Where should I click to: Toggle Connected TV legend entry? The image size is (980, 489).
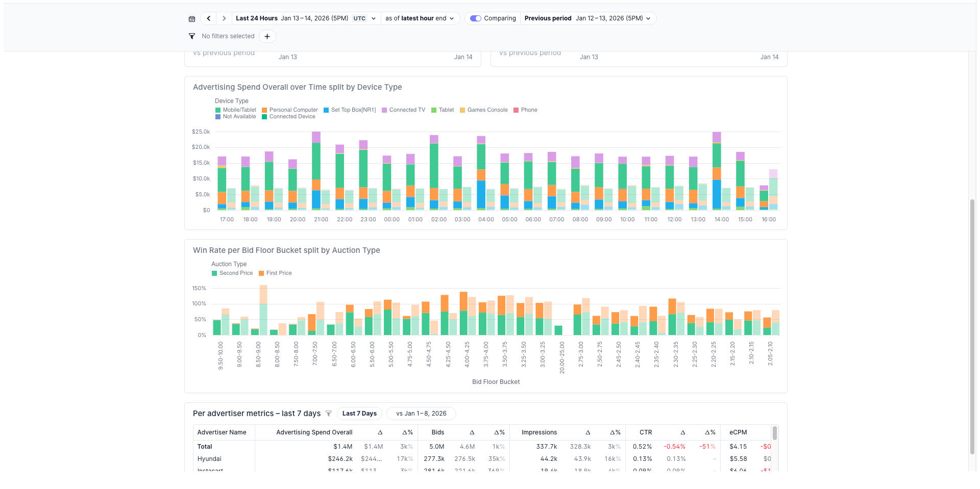click(x=407, y=110)
